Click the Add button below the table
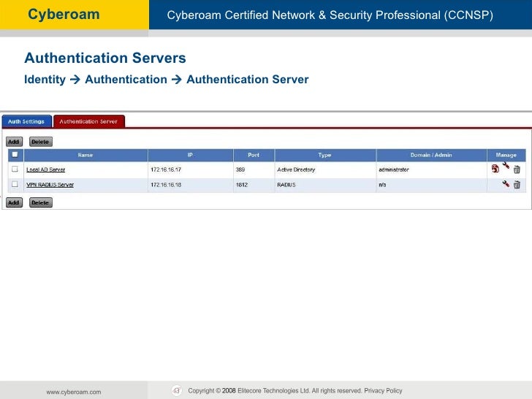 [x=14, y=202]
